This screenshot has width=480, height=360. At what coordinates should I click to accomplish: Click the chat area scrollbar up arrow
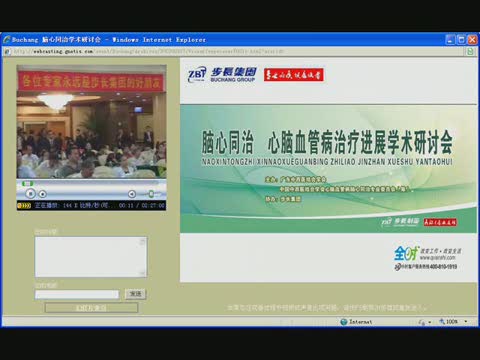143,241
